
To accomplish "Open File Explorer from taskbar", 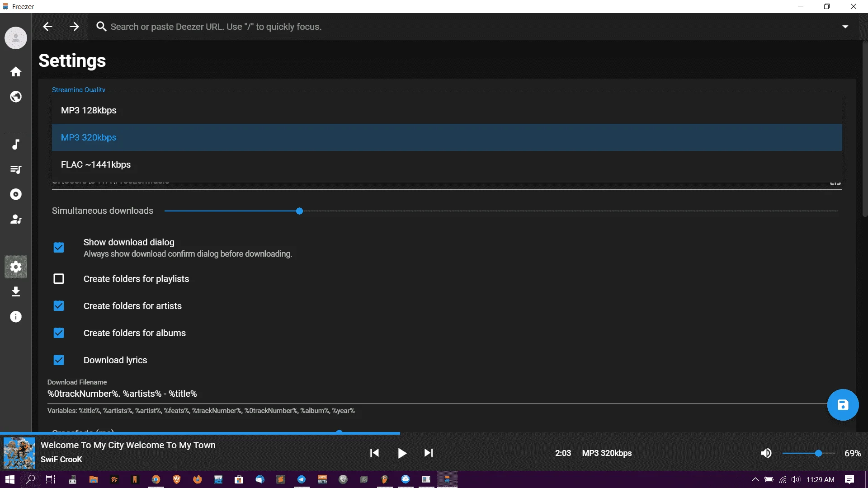I will pos(94,479).
